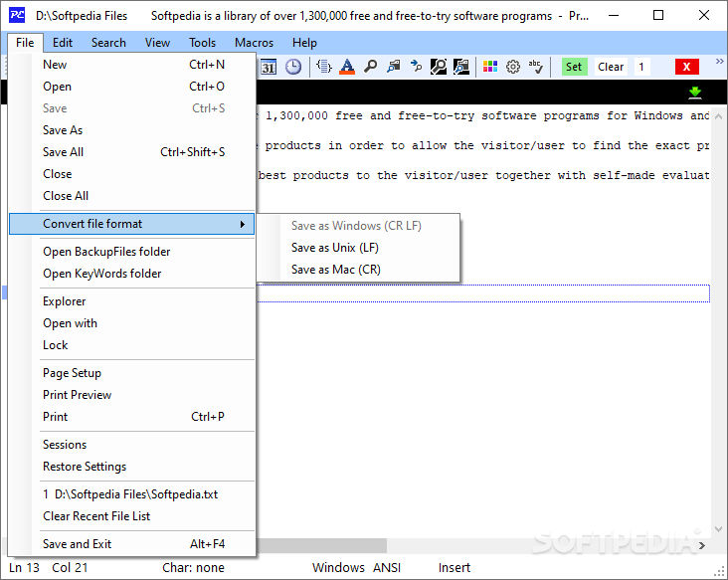Expand Convert file format submenu
Viewport: 728px width, 580px height.
coord(132,224)
